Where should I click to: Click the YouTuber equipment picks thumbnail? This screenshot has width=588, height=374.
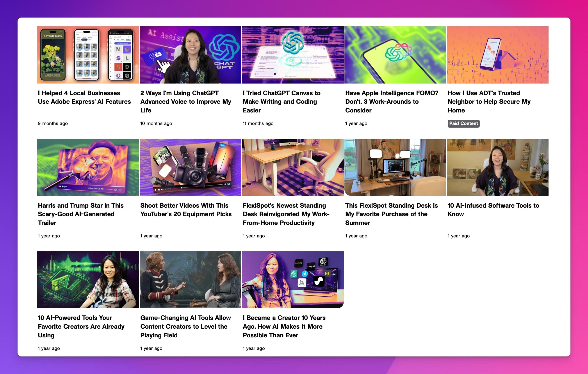191,167
